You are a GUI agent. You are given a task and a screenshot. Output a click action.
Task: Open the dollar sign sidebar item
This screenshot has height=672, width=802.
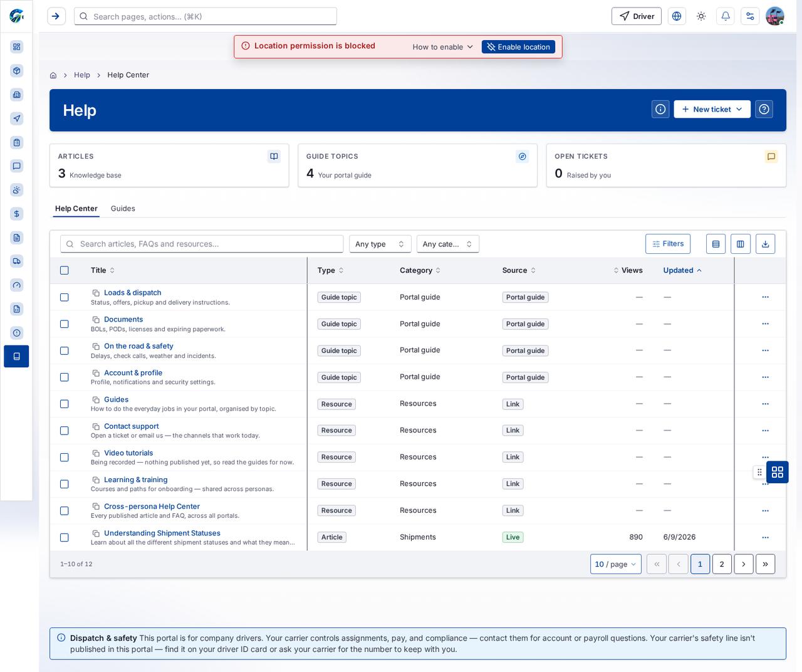[x=17, y=214]
